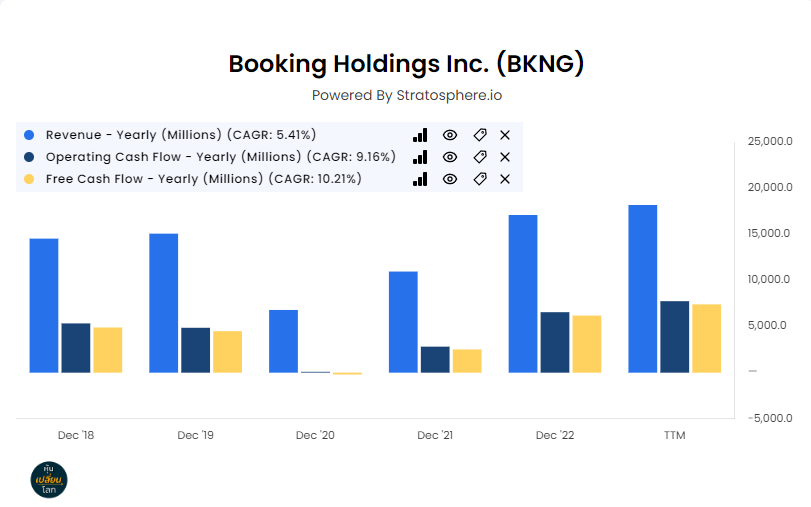Click the Dec '22 Free Cash Flow bar
The width and height of the screenshot is (811, 507).
click(587, 344)
